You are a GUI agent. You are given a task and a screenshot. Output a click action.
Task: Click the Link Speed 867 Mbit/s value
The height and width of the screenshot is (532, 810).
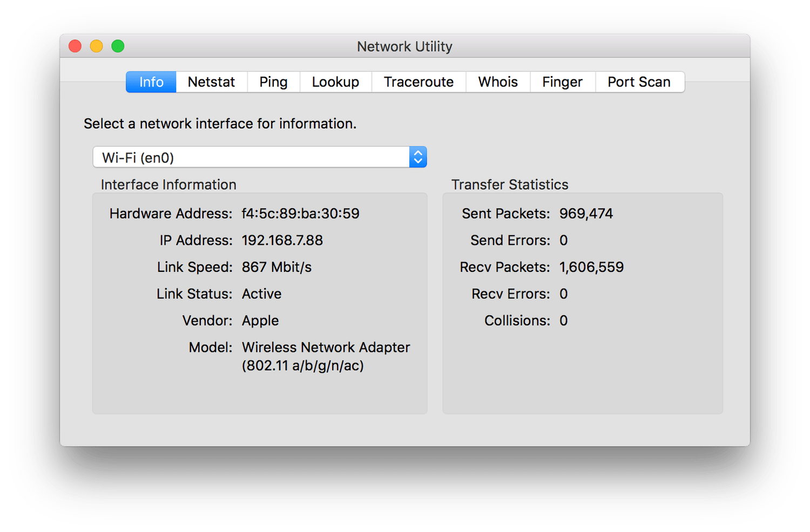tap(276, 267)
